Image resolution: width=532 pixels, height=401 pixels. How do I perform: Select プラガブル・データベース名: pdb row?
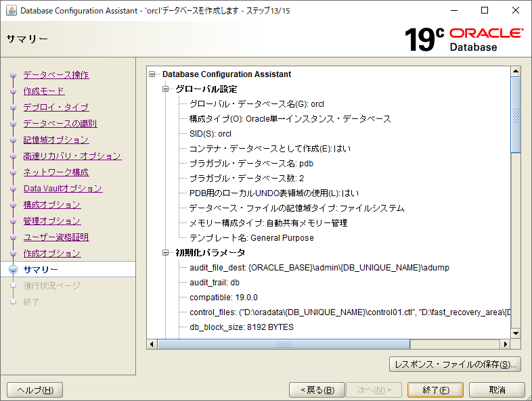[x=251, y=164]
